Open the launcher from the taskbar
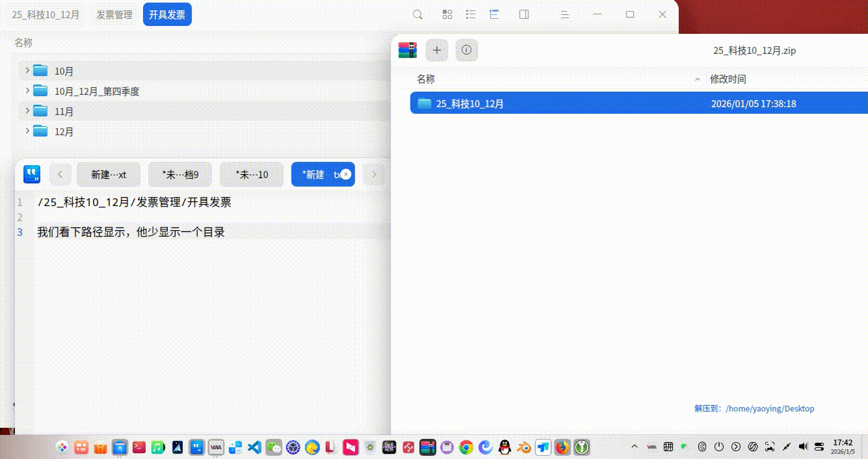 (x=62, y=447)
